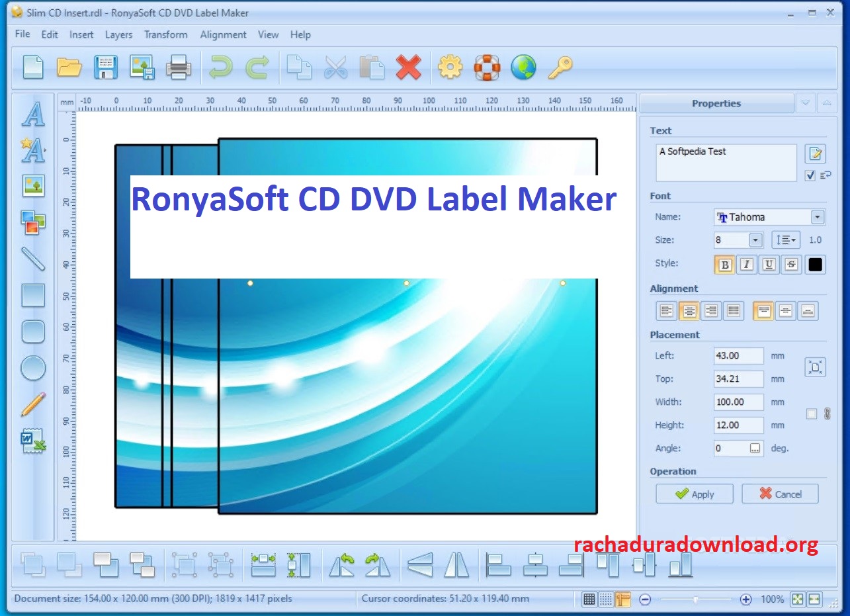Pick the Line drawing tool
The width and height of the screenshot is (850, 616).
(33, 259)
